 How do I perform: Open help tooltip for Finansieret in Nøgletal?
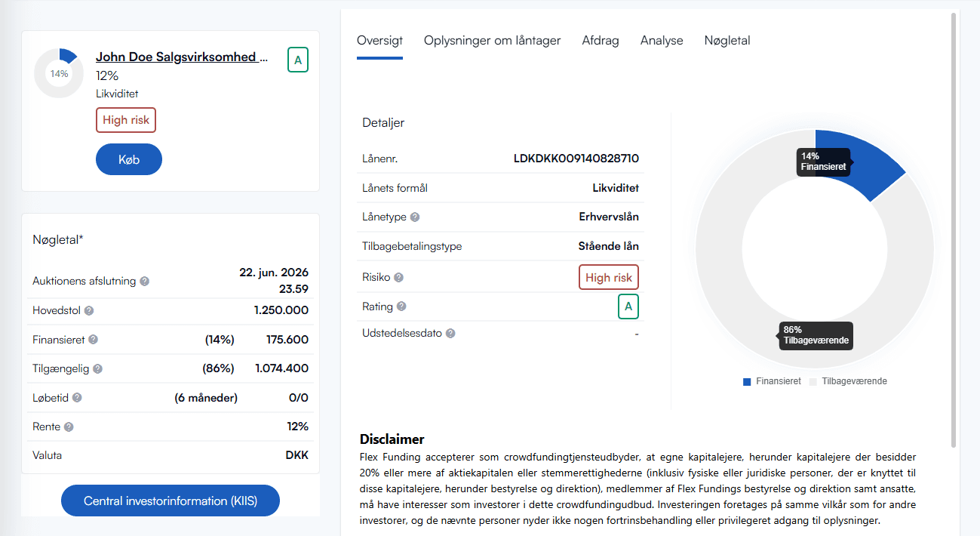click(x=94, y=340)
